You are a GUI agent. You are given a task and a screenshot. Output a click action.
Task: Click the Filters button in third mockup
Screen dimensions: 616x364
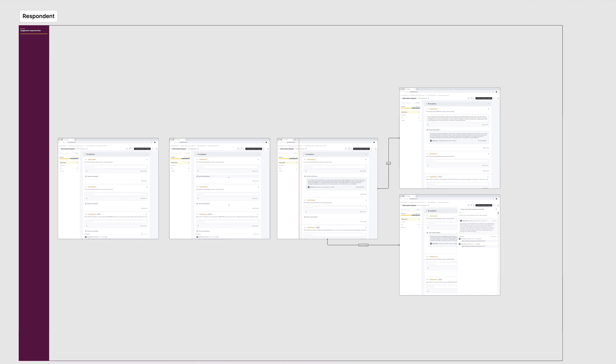pos(295,153)
